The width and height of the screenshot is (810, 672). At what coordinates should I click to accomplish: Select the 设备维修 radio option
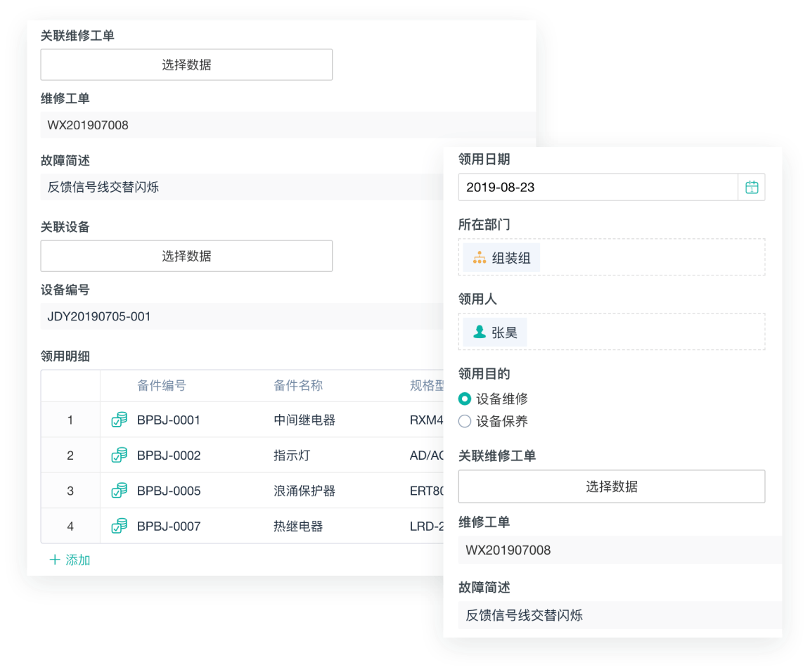point(465,399)
